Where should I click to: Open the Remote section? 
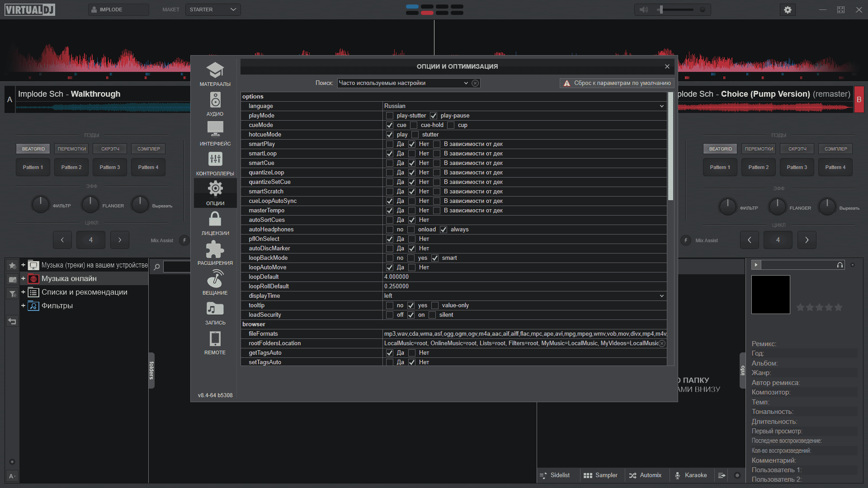(215, 343)
